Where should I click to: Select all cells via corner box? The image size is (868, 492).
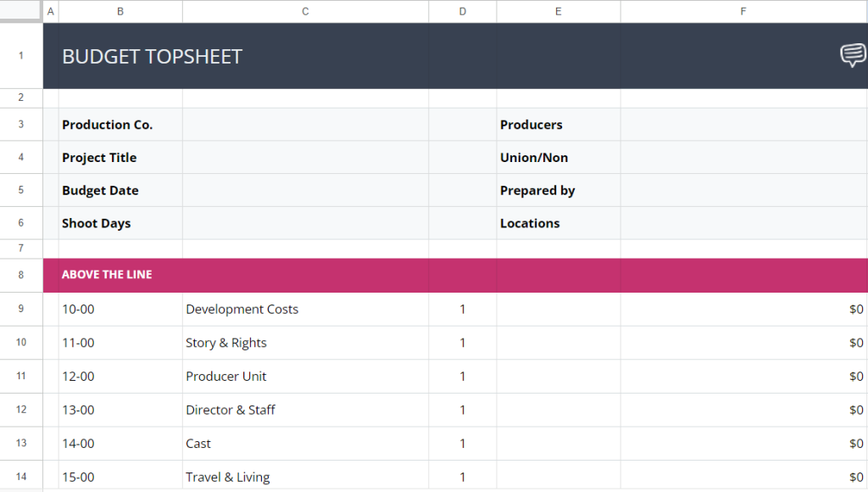(21, 11)
